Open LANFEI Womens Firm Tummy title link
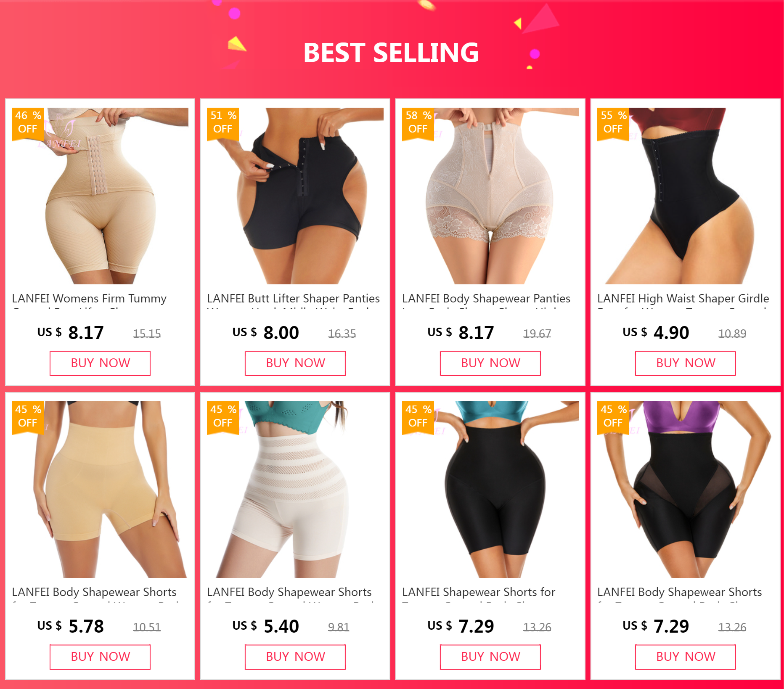The height and width of the screenshot is (689, 784). (x=89, y=299)
